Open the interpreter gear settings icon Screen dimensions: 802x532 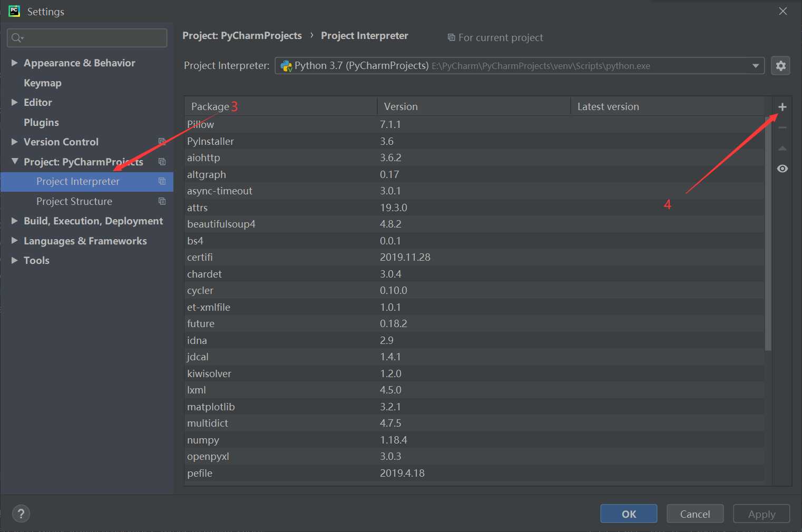(780, 66)
